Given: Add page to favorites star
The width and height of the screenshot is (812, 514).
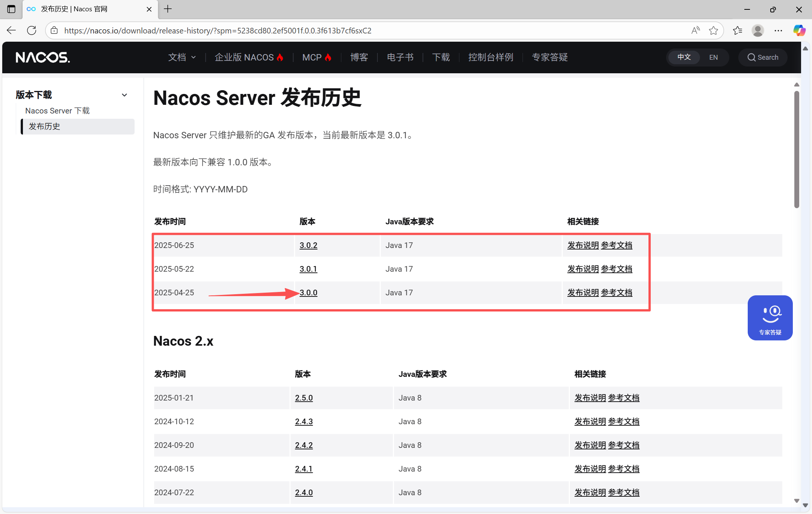Looking at the screenshot, I should pyautogui.click(x=713, y=30).
